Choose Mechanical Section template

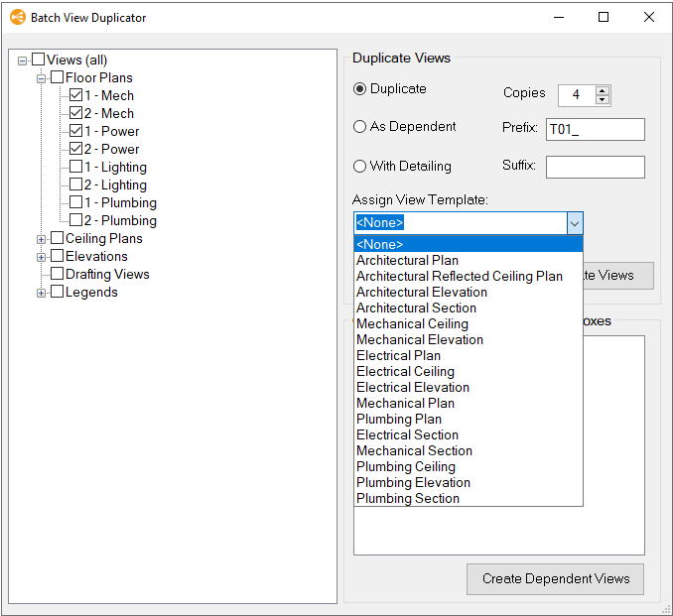(469, 451)
